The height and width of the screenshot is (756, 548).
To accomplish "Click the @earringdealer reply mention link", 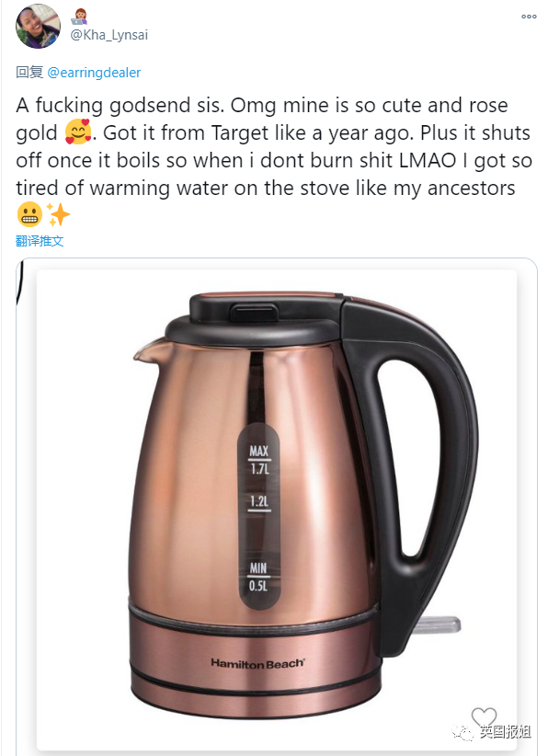I will click(94, 73).
